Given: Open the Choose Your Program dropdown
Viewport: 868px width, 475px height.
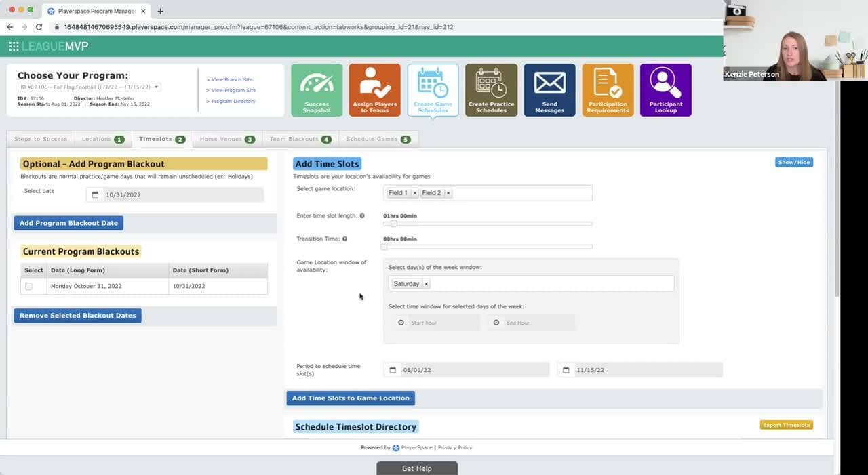Looking at the screenshot, I should pyautogui.click(x=89, y=87).
